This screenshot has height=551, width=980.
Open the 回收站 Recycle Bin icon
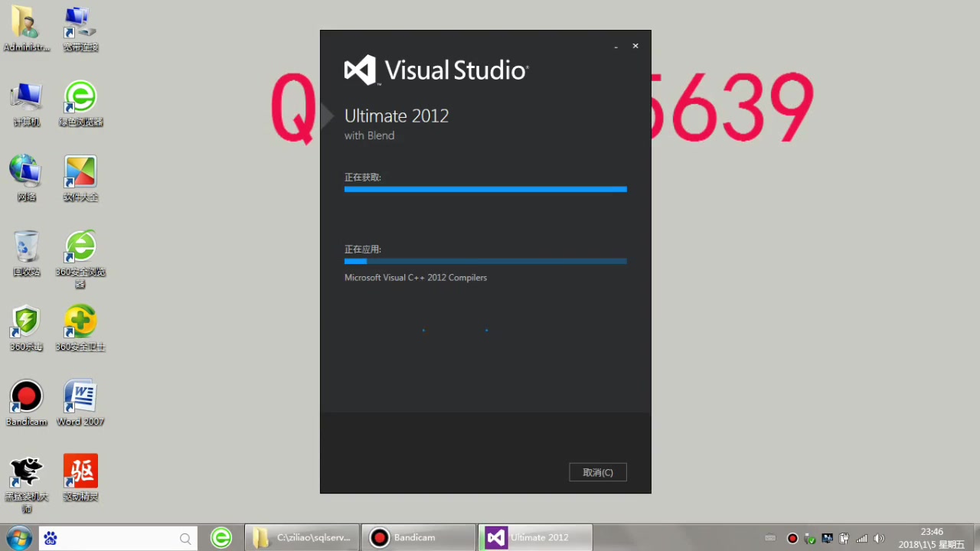[27, 253]
